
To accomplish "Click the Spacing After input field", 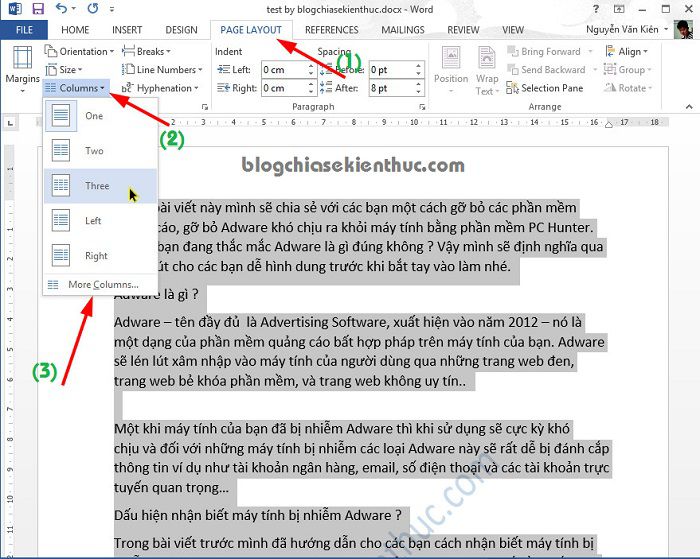I will [x=391, y=88].
